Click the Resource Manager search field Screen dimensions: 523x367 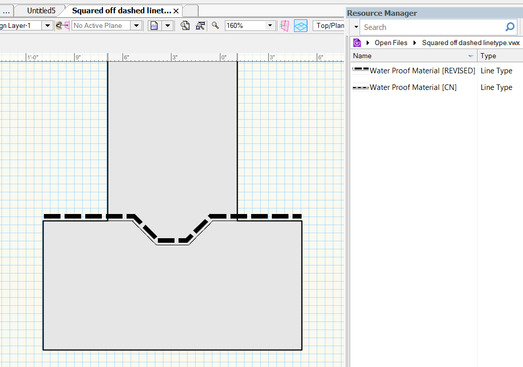433,27
